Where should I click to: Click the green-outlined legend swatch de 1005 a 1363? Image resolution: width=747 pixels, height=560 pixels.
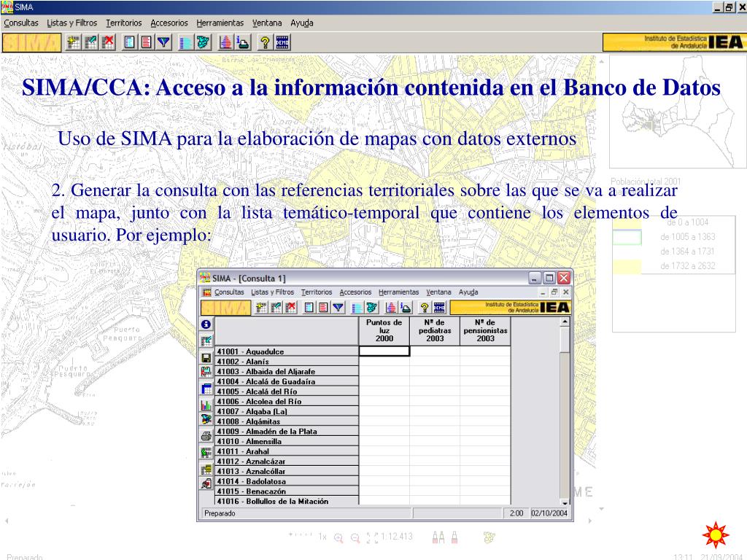pos(627,237)
